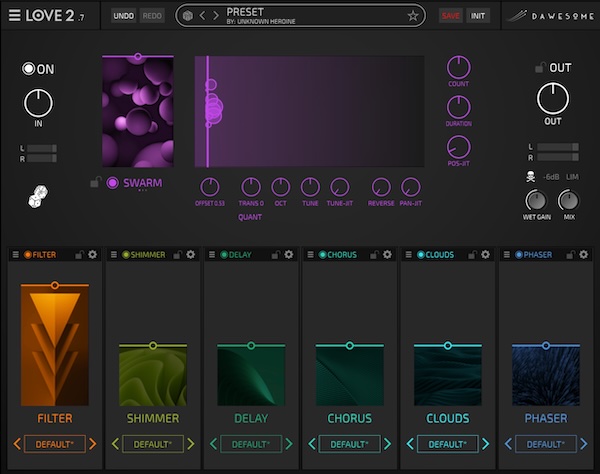Disable the DELAY module power dot

tap(224, 254)
